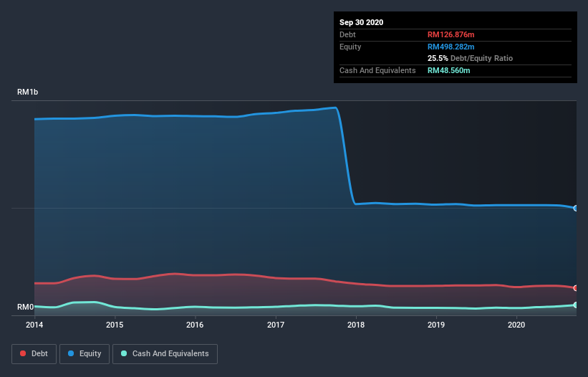The height and width of the screenshot is (377, 588).
Task: Click the blue Equity legend dot
Action: pyautogui.click(x=71, y=353)
